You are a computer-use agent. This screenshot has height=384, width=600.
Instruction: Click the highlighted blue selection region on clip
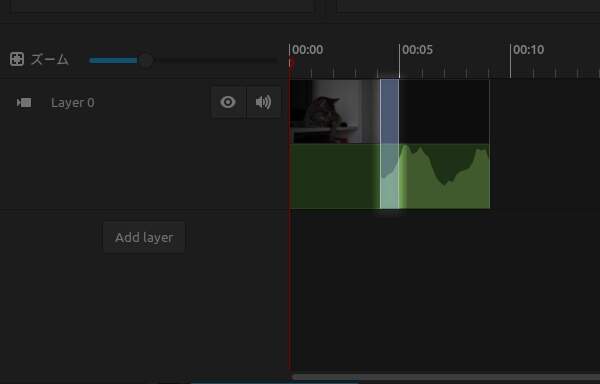point(390,144)
